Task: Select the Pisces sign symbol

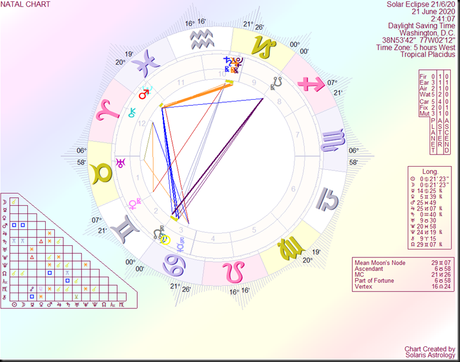Action: 145,63
